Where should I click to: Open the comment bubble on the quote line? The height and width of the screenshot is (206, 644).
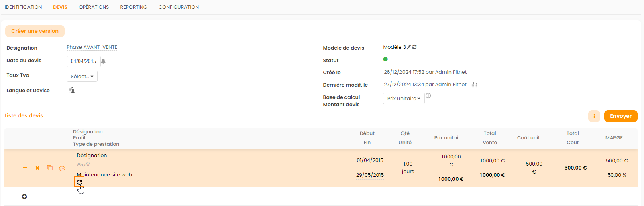point(62,168)
